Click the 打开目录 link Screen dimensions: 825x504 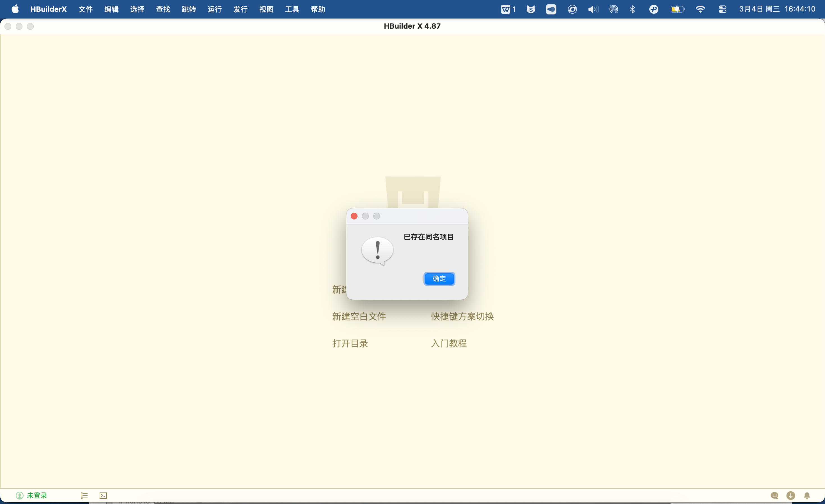pyautogui.click(x=350, y=343)
